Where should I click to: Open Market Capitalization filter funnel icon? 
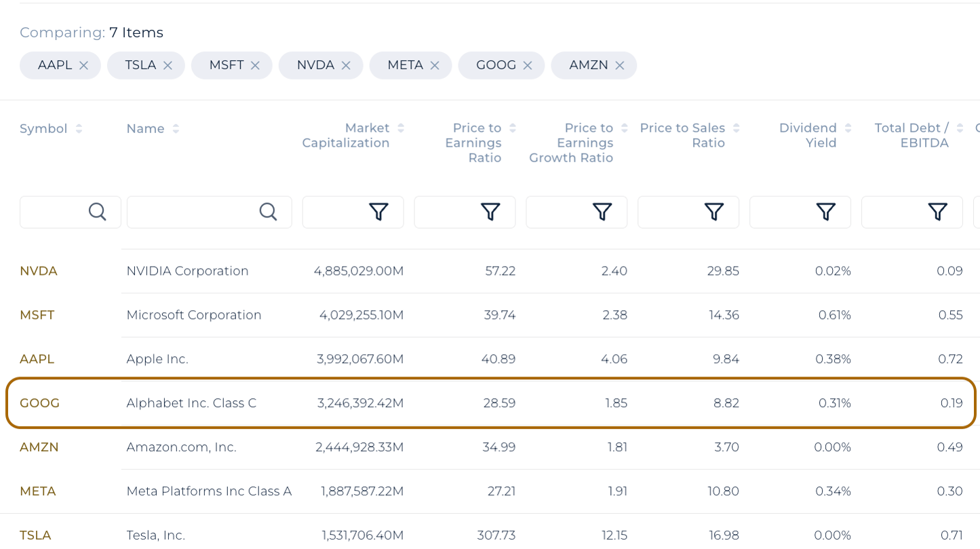pyautogui.click(x=378, y=212)
